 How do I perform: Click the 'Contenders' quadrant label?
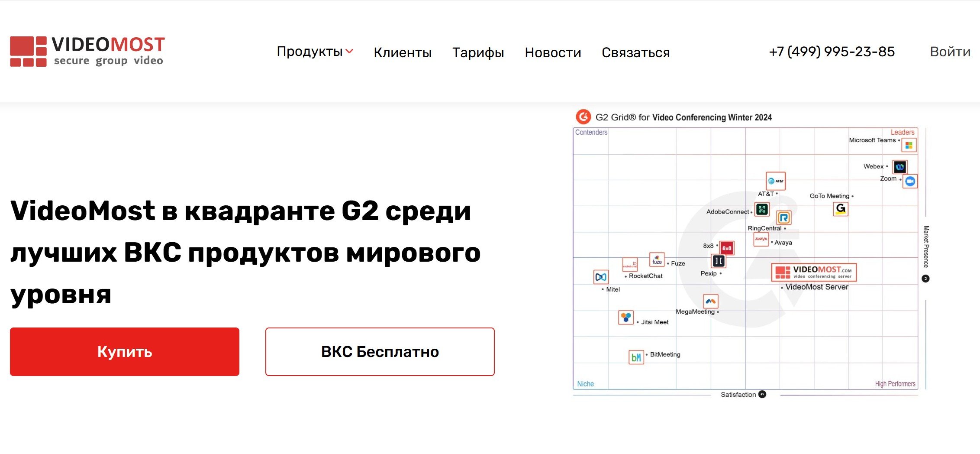point(591,132)
